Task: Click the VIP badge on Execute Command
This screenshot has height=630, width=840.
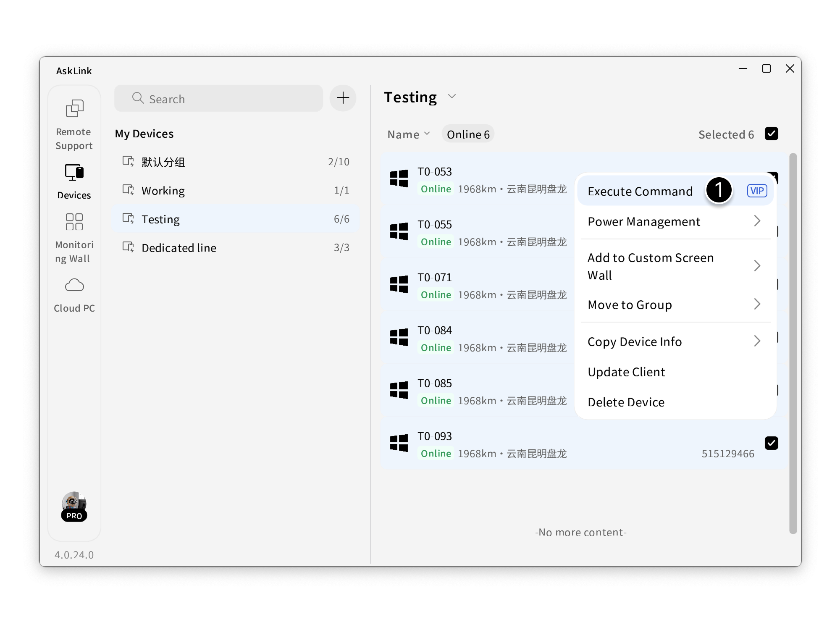Action: (757, 191)
